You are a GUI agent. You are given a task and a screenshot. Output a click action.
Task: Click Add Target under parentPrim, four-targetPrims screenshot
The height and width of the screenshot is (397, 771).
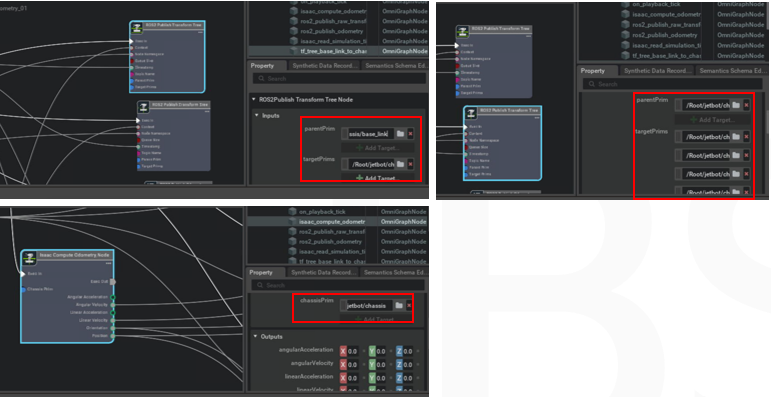click(712, 120)
